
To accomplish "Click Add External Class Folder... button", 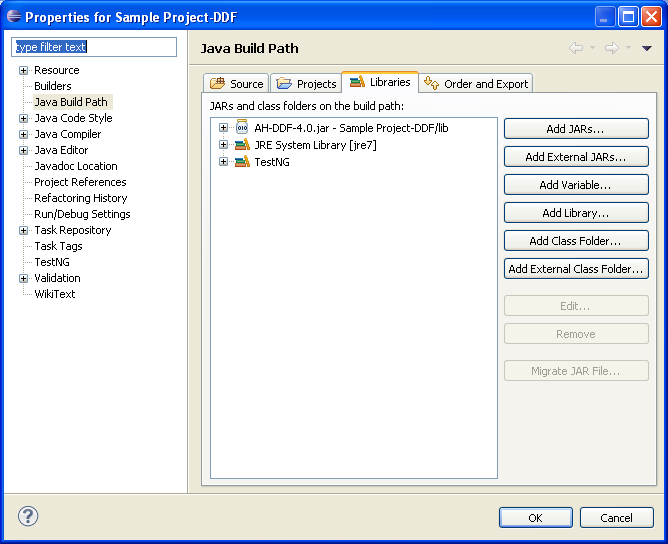I will pos(576,269).
